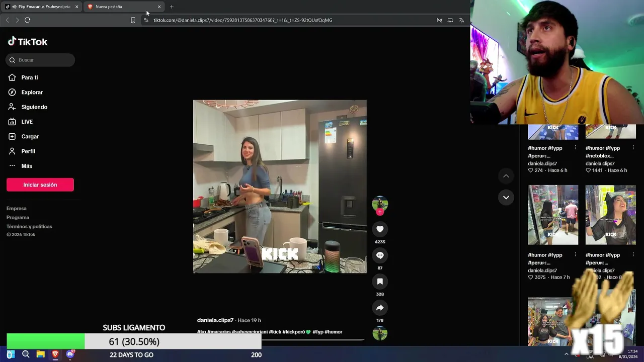Share the video with arrow icon
The height and width of the screenshot is (362, 644).
pyautogui.click(x=380, y=307)
